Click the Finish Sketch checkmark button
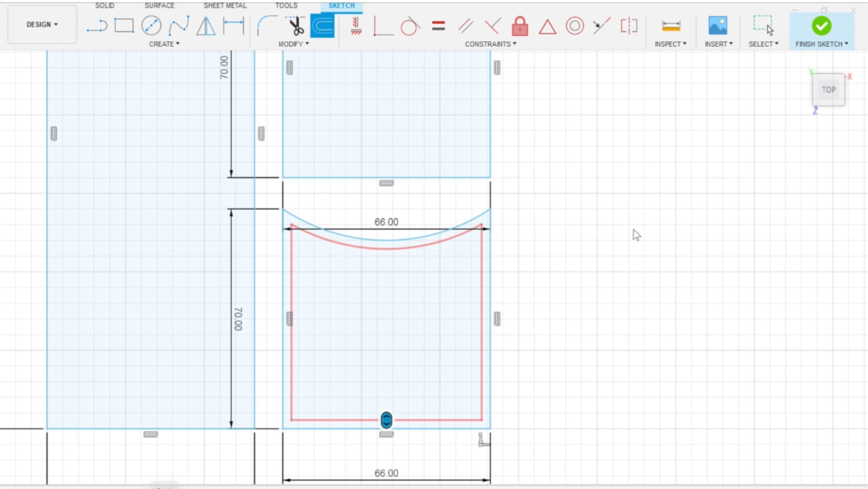 point(821,26)
